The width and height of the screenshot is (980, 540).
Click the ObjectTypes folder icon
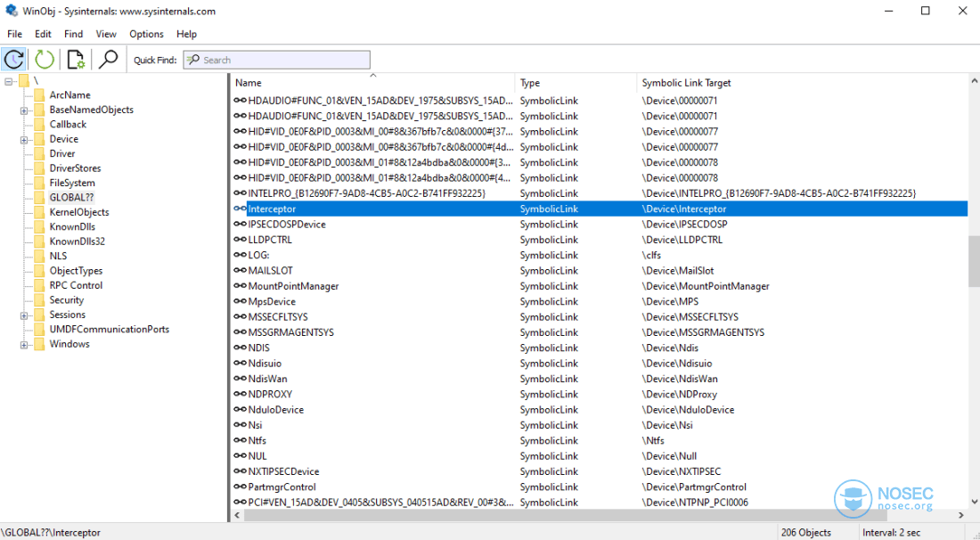point(39,271)
